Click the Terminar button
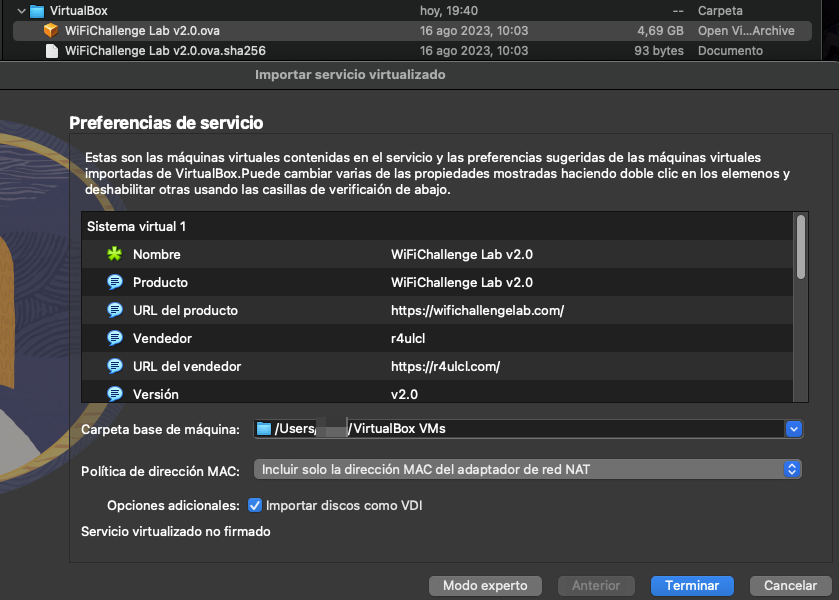This screenshot has width=839, height=600. [x=692, y=586]
